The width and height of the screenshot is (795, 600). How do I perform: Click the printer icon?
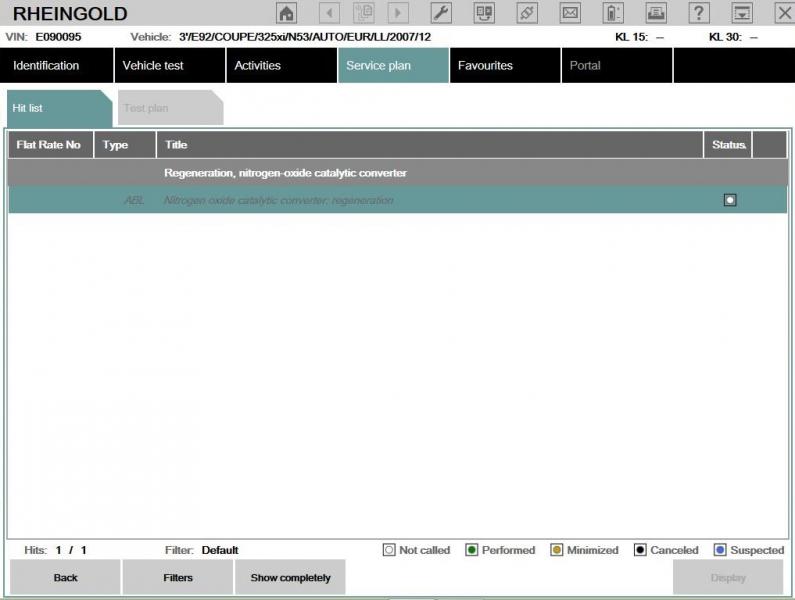(656, 13)
